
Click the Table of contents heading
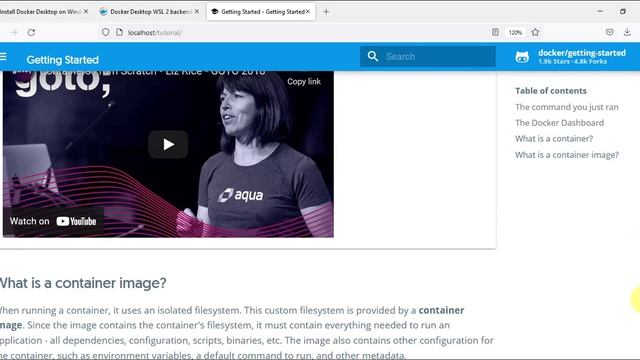(x=551, y=91)
